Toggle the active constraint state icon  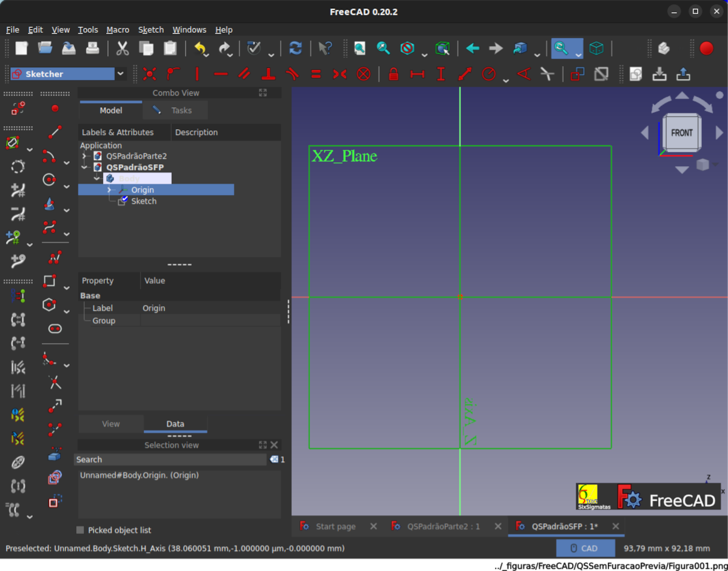point(601,74)
